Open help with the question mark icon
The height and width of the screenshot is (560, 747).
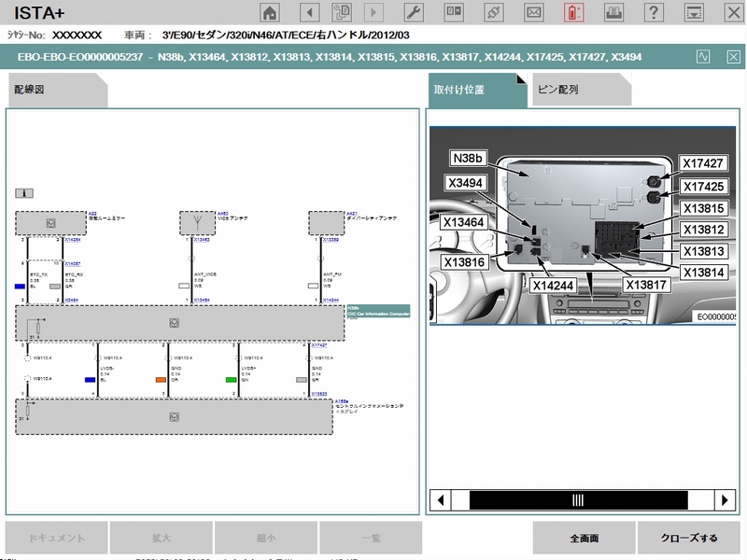(x=654, y=12)
